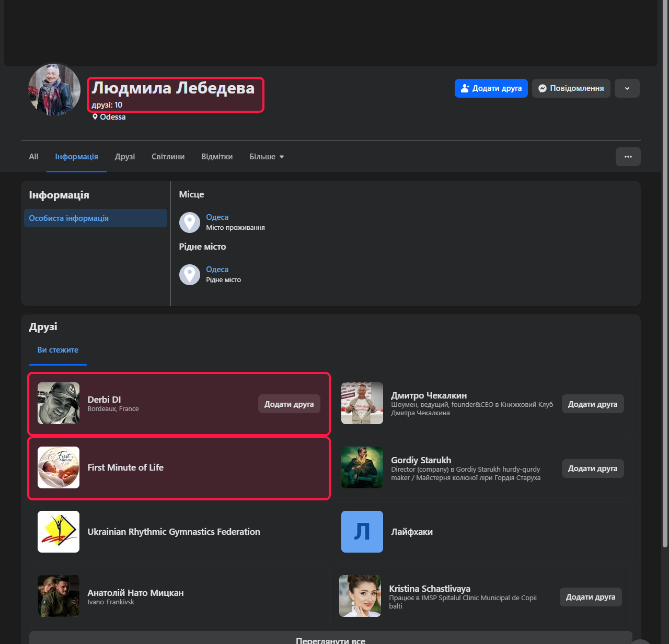Open the Kristina Schastlivaya name link
The width and height of the screenshot is (669, 644).
[430, 589]
